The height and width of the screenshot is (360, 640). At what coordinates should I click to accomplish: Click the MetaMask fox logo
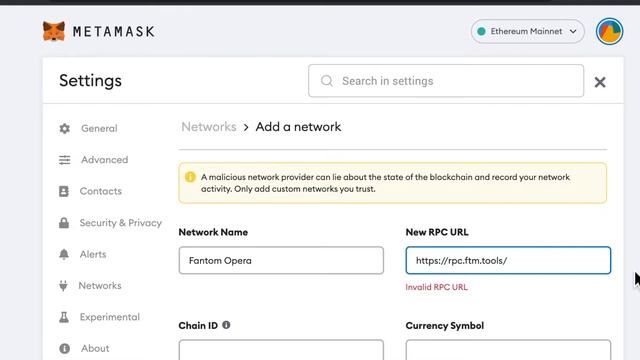click(x=54, y=31)
